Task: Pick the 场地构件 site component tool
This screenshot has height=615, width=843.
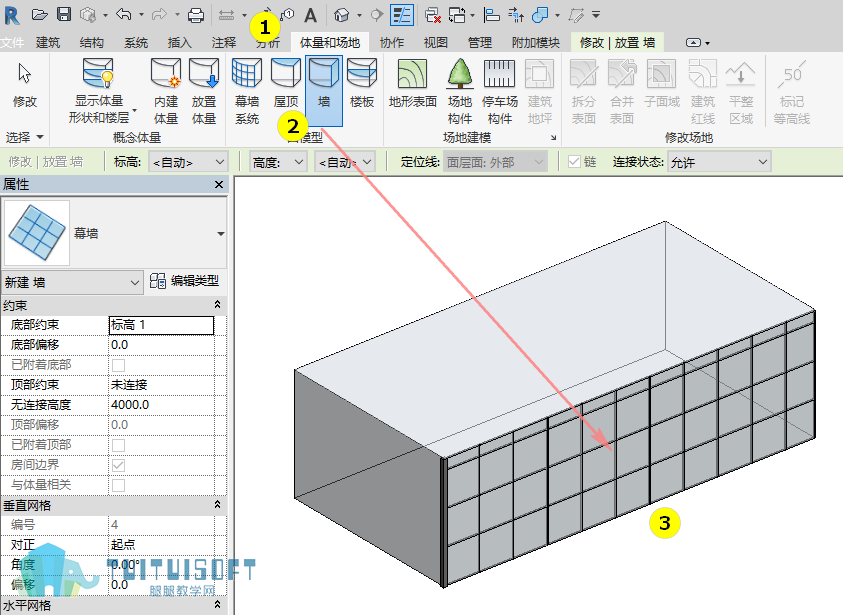Action: [460, 91]
